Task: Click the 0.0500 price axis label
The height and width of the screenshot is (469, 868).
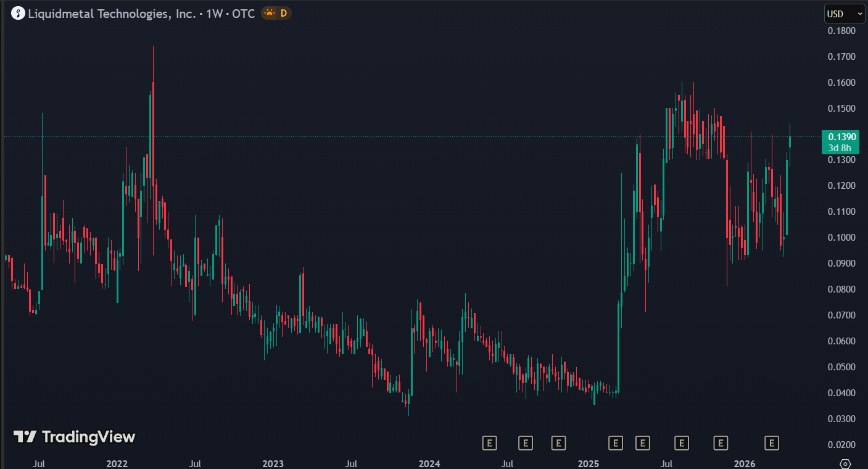Action: coord(841,367)
